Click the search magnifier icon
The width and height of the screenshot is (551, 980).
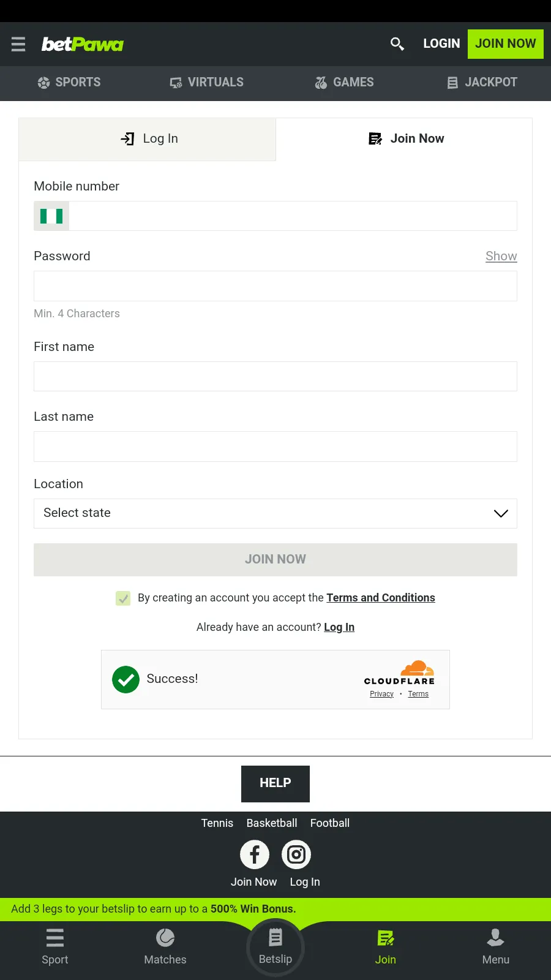point(397,43)
